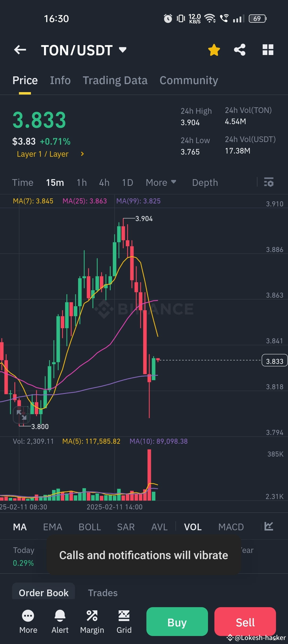Open the Trades tab next to Order Book
The height and width of the screenshot is (644, 288).
point(103,592)
